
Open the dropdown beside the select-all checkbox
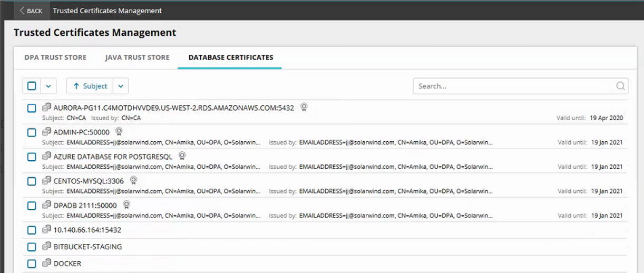pos(48,86)
